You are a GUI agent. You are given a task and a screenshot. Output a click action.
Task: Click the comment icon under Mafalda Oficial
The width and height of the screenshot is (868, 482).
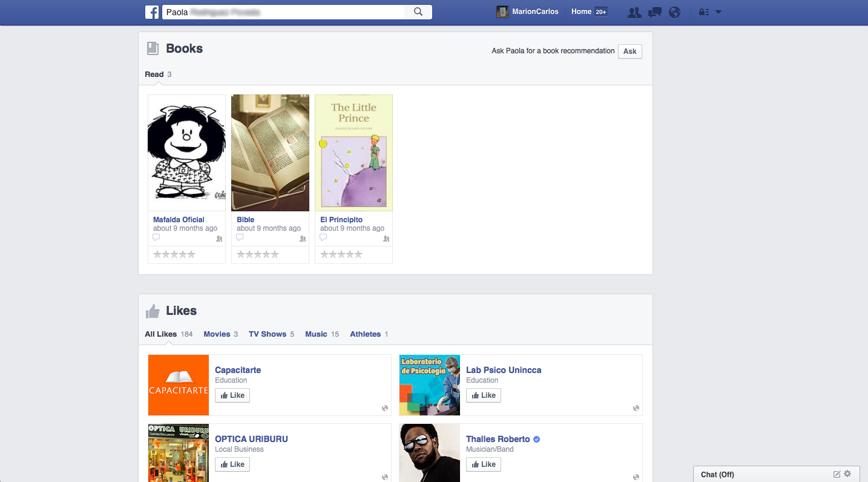click(156, 238)
